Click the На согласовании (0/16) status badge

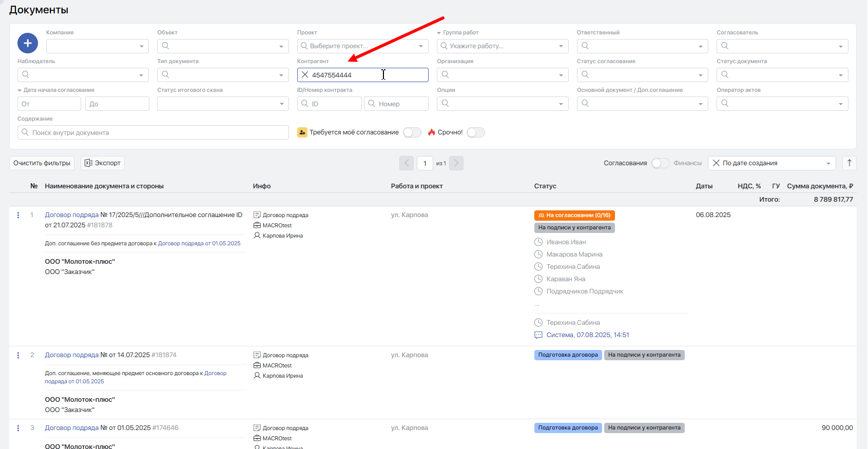point(574,216)
